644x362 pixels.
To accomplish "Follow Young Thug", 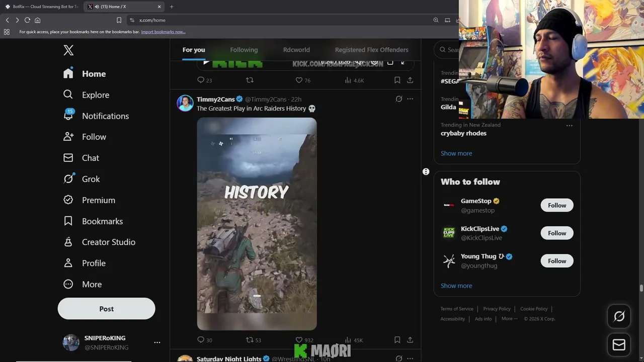I will click(557, 261).
